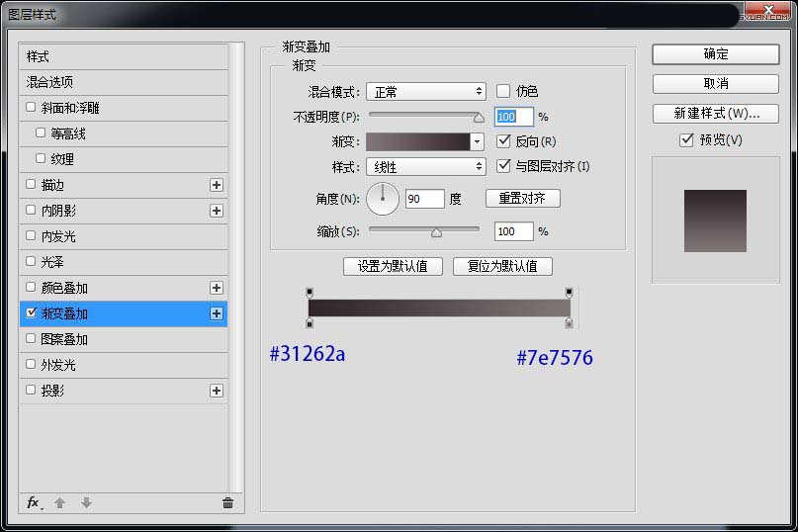This screenshot has width=798, height=532.
Task: Click the fx effects menu icon
Action: click(34, 503)
